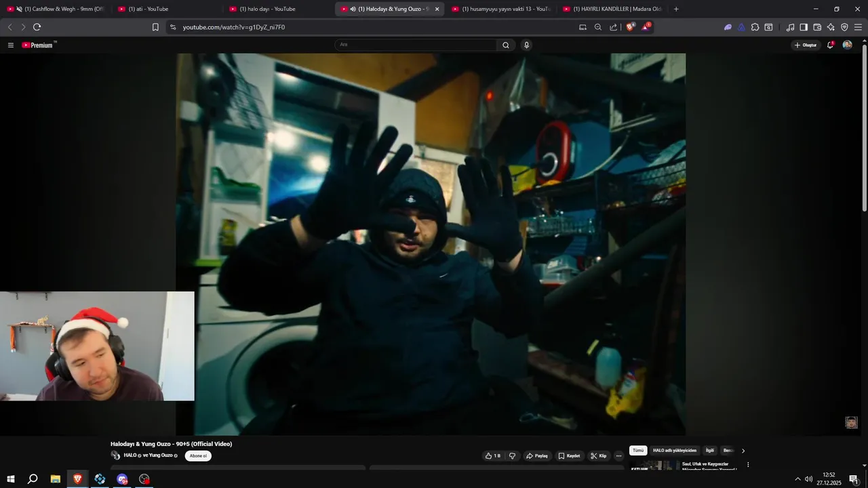
Task: Open the Extensions puzzle-piece menu
Action: point(755,27)
